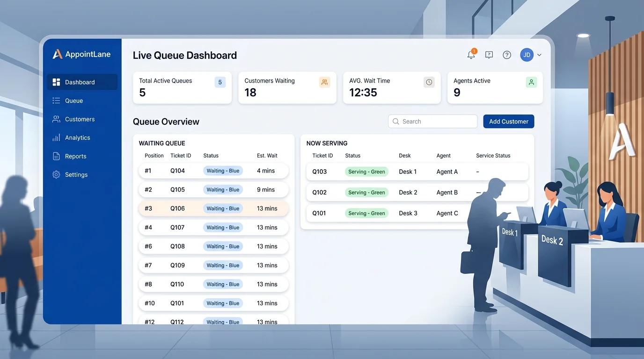Open the help question mark icon

pos(507,55)
